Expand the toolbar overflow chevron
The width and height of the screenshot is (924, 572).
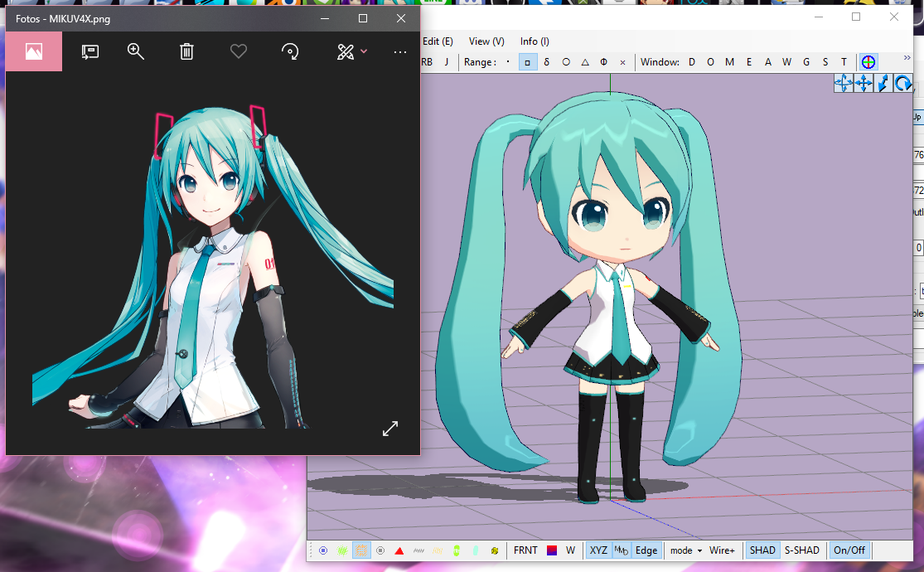point(907,59)
